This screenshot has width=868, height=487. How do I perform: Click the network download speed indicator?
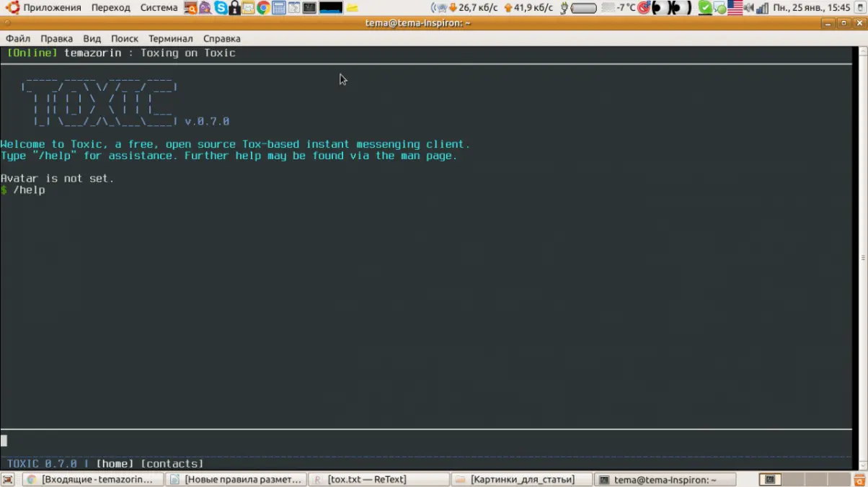click(473, 8)
